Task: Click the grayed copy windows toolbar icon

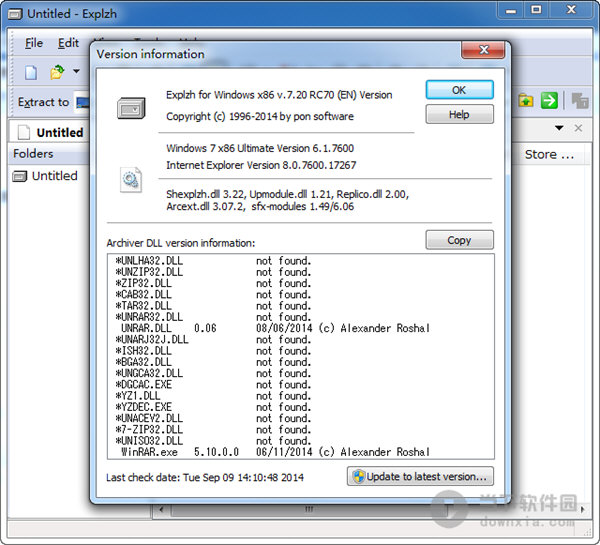Action: coord(580,101)
